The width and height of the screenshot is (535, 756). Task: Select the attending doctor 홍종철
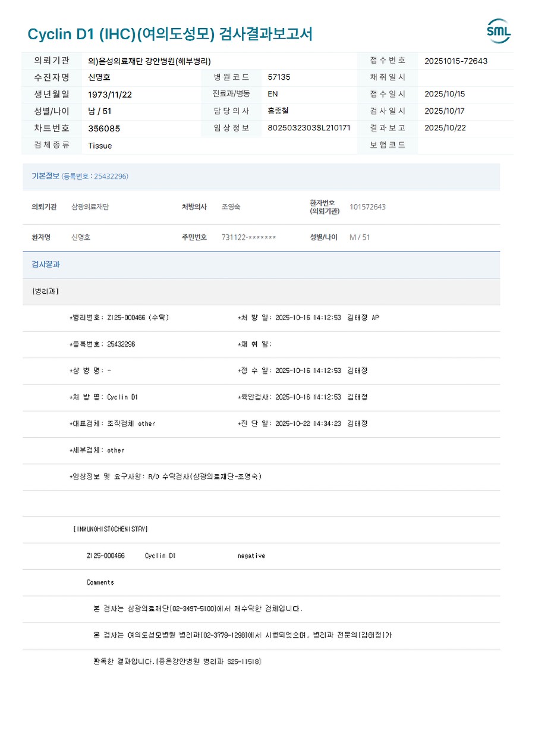tap(278, 111)
